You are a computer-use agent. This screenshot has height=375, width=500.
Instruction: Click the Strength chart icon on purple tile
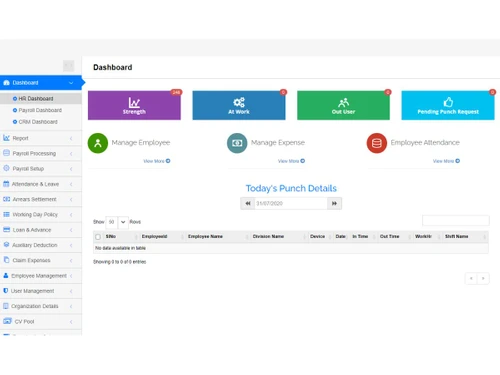click(x=134, y=102)
